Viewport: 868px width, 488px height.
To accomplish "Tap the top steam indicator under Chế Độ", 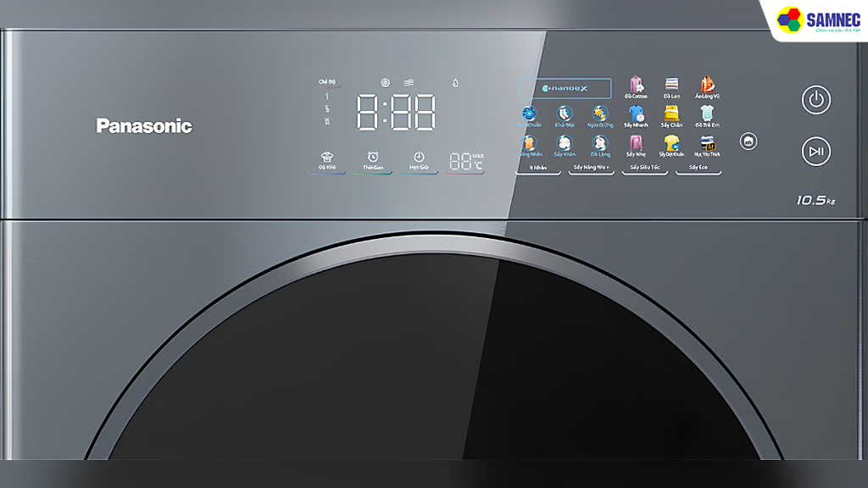I will (x=327, y=97).
